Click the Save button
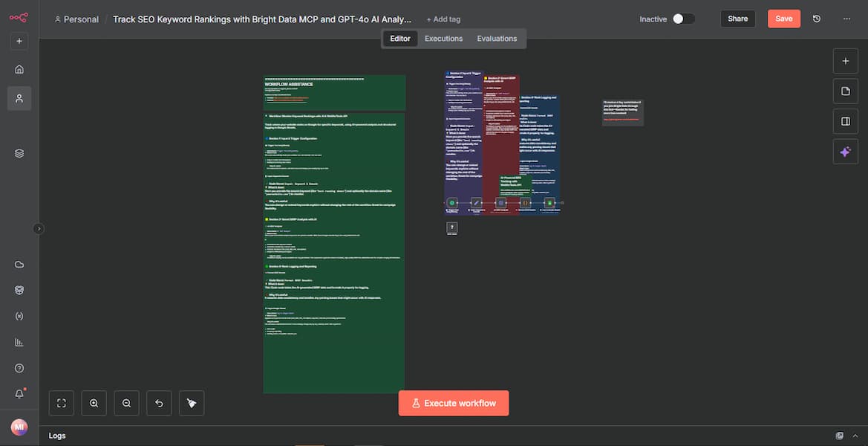Screen dimensions: 868x446 783,19
